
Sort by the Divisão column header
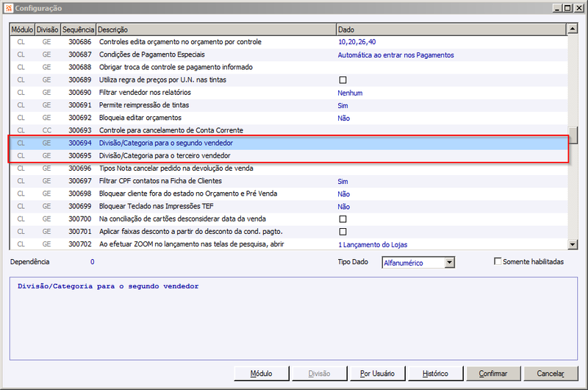[48, 29]
